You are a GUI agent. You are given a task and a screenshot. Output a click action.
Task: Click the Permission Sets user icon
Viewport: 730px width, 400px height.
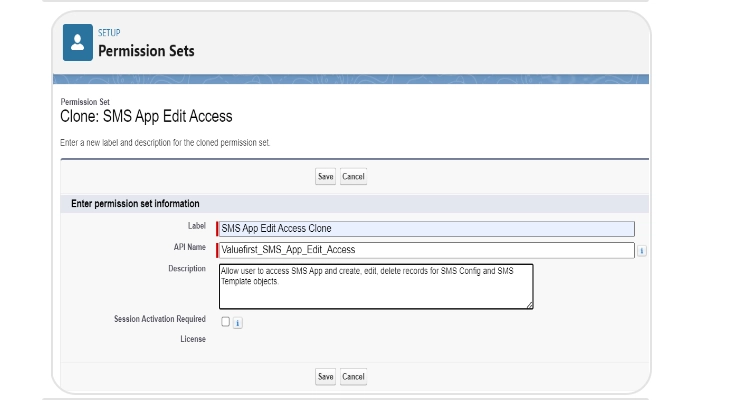click(78, 44)
